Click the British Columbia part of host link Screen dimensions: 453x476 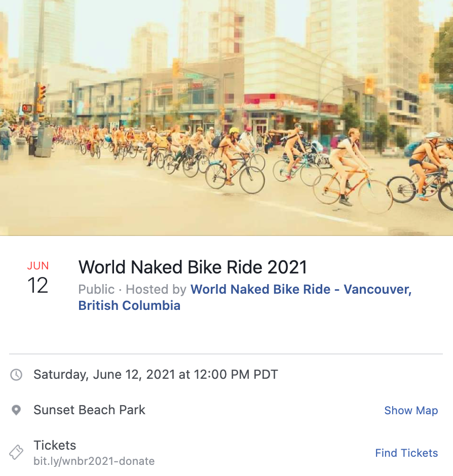point(129,306)
